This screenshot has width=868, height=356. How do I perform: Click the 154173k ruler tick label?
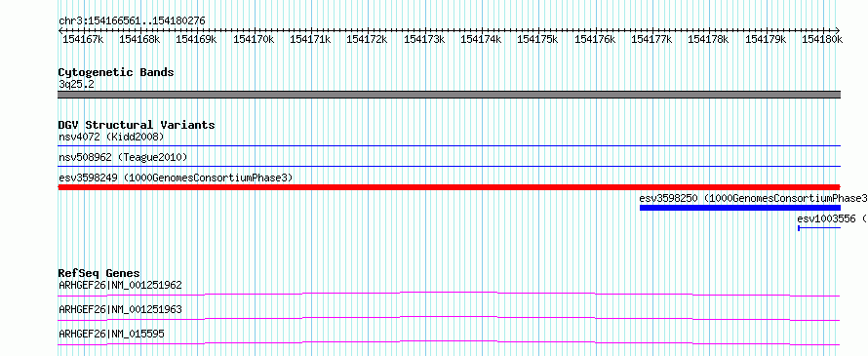[424, 40]
